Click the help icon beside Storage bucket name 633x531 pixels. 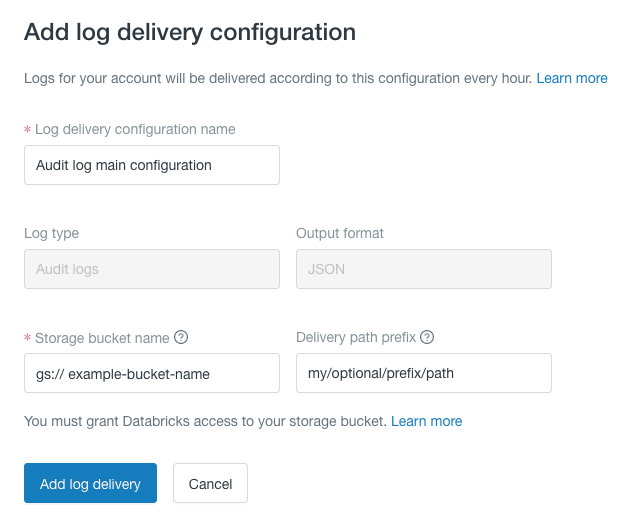pyautogui.click(x=181, y=337)
